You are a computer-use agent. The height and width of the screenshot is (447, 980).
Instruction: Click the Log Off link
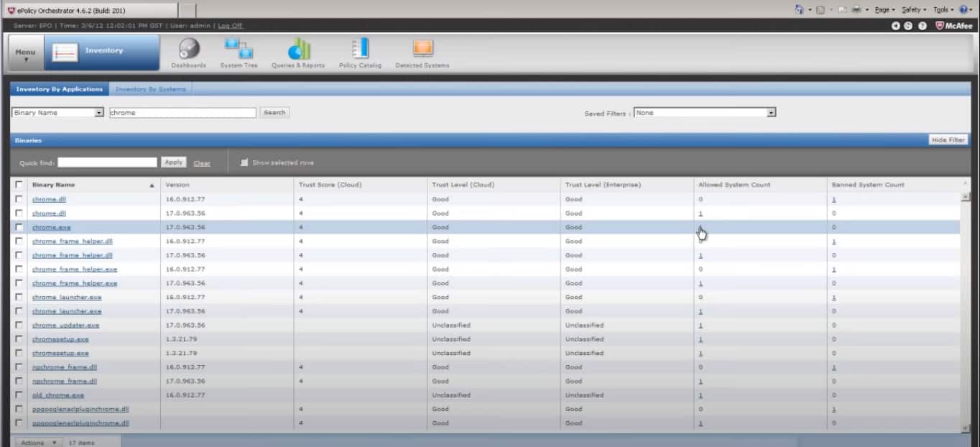point(230,26)
